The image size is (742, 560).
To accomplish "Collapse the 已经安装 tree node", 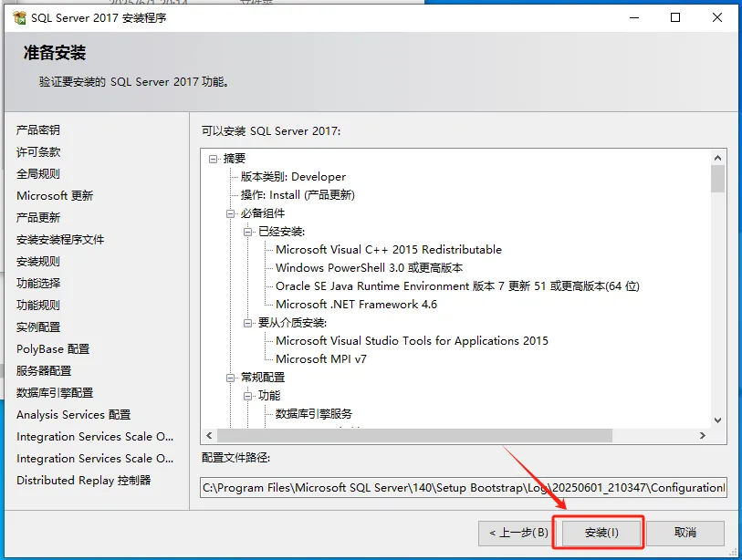I will click(248, 232).
